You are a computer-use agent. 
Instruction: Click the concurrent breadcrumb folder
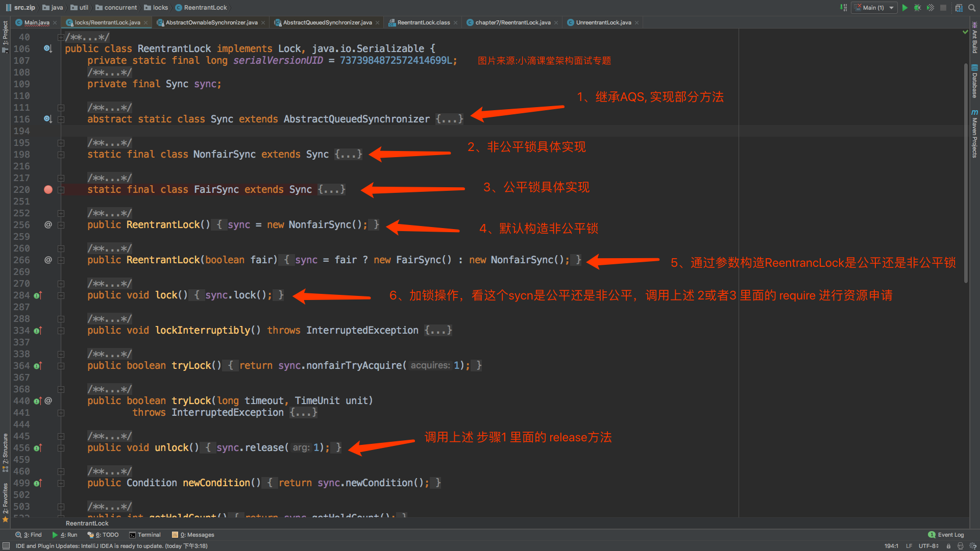point(116,8)
